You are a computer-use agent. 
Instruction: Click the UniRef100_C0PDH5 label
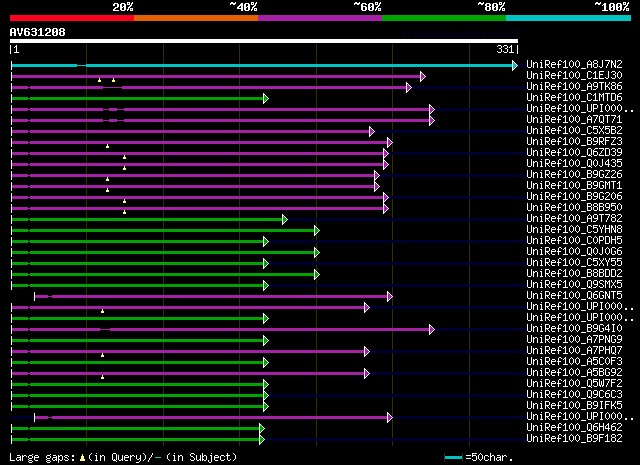point(574,241)
